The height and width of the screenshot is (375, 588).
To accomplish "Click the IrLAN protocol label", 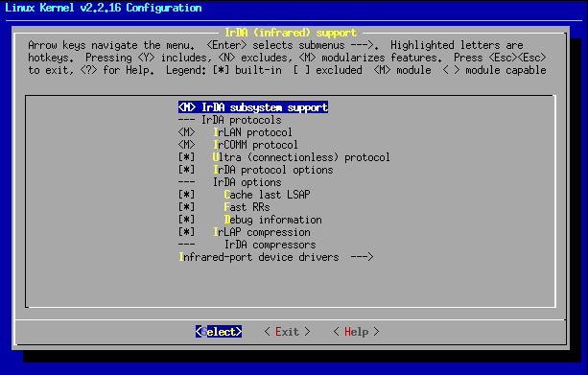I will coord(252,132).
